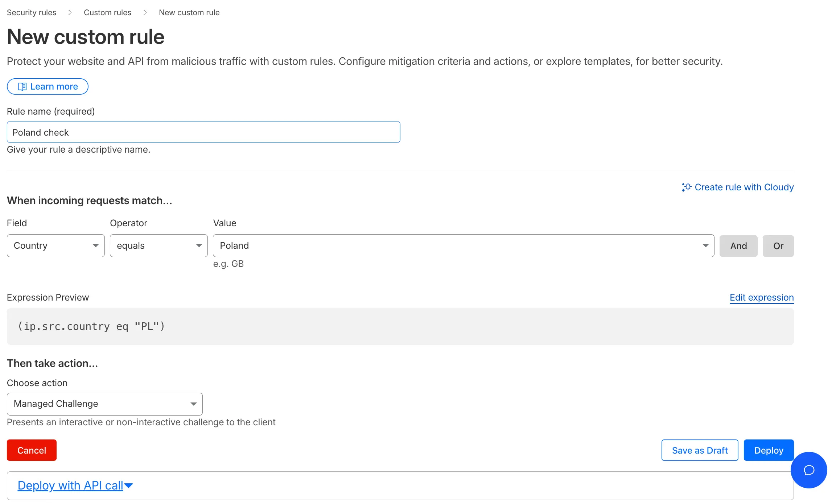
Task: Open the Managed Challenge action dropdown
Action: click(x=104, y=404)
